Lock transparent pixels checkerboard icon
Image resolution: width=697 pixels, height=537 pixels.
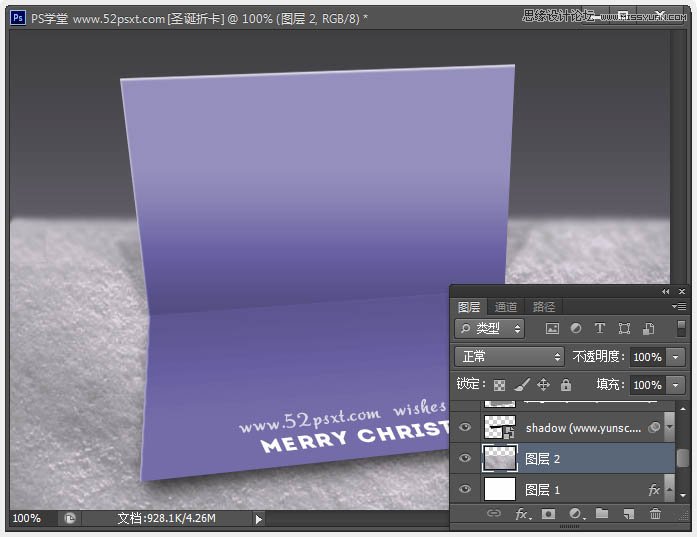tap(499, 385)
